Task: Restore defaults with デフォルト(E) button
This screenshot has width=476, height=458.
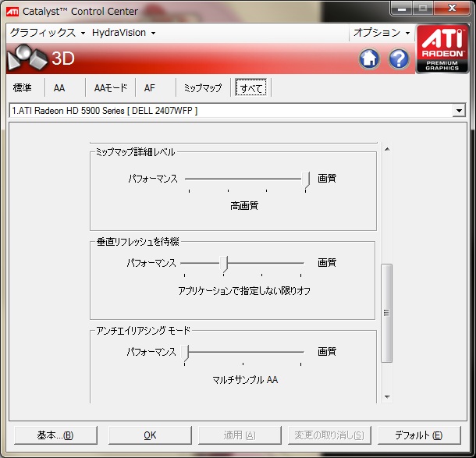Action: tap(419, 435)
